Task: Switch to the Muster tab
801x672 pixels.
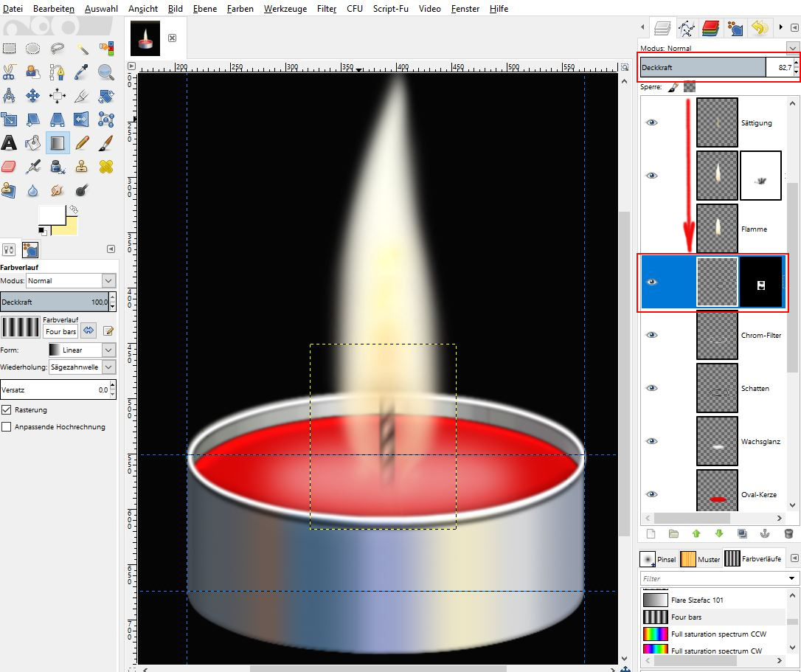Action: (700, 559)
